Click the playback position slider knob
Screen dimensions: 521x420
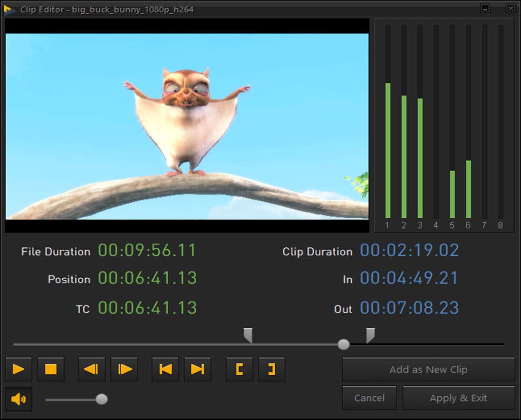[344, 344]
